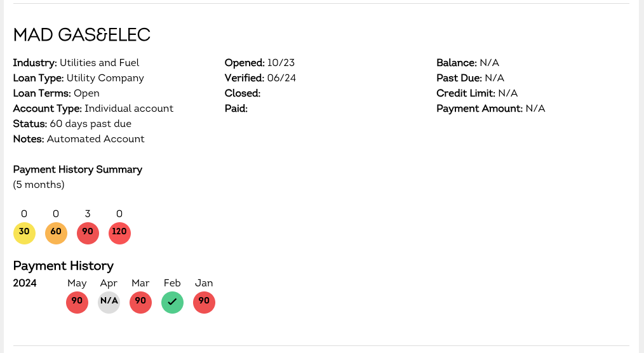The height and width of the screenshot is (353, 644).
Task: Click the Verified 06/24 date field
Action: (x=260, y=78)
